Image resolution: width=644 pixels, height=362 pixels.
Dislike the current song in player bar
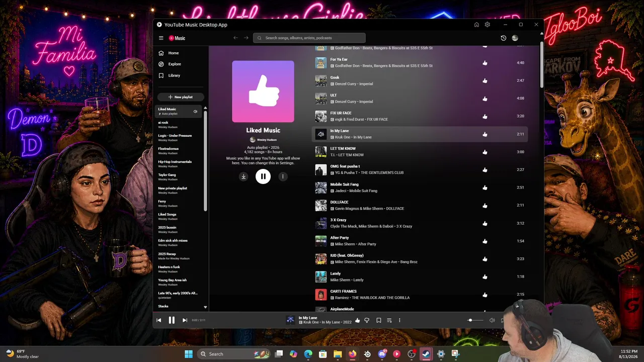pos(367,320)
